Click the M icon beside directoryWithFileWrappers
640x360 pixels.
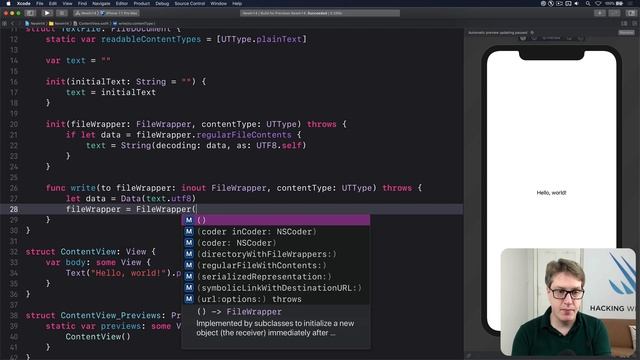(x=189, y=254)
